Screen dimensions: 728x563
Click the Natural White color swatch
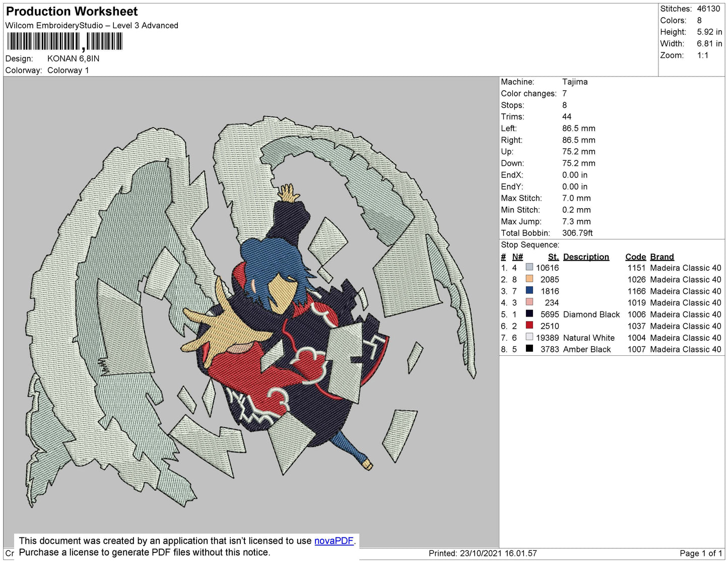point(529,337)
